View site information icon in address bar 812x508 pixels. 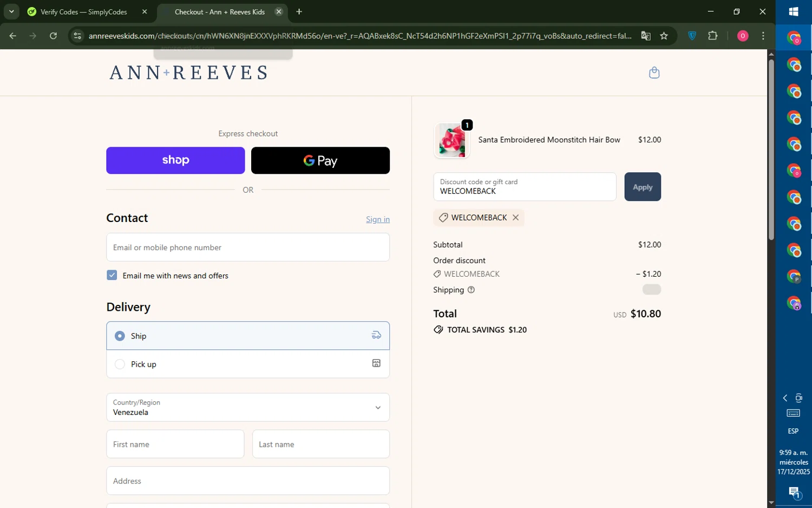[77, 36]
